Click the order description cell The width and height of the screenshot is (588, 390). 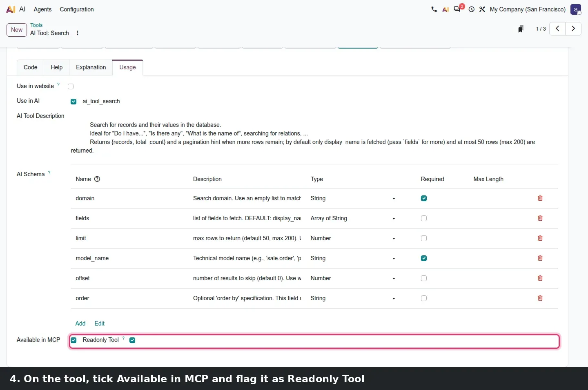(247, 298)
